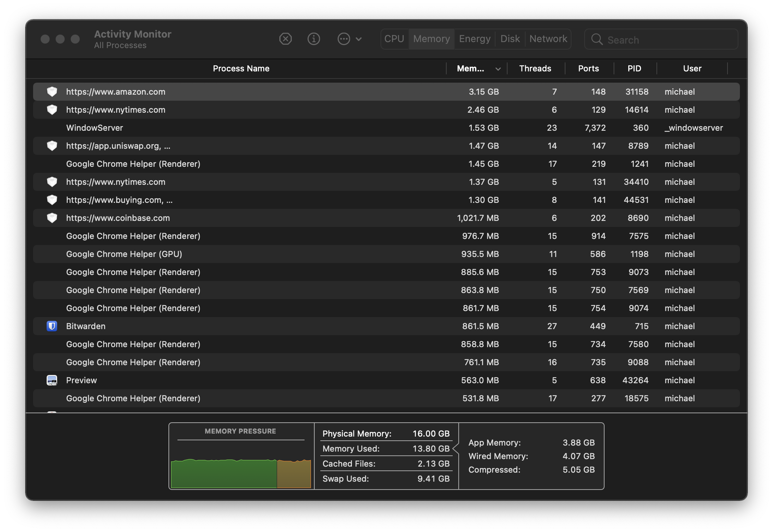Click the stop process X icon

point(285,39)
